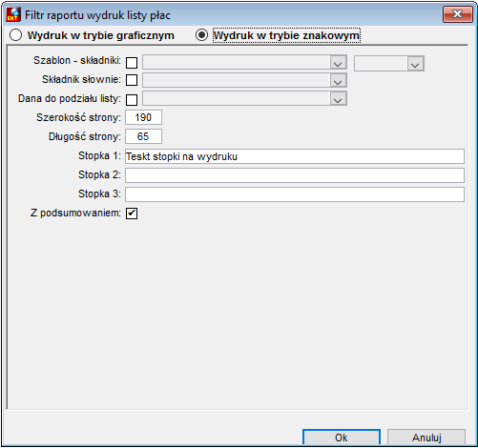Viewport: 478px width, 448px height.
Task: Click the Stopka 3 label
Action: pyautogui.click(x=99, y=193)
